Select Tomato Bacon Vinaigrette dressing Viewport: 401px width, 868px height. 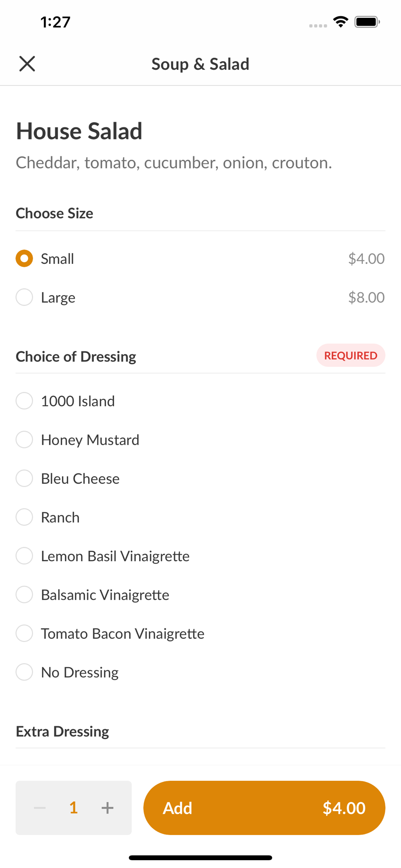(24, 634)
